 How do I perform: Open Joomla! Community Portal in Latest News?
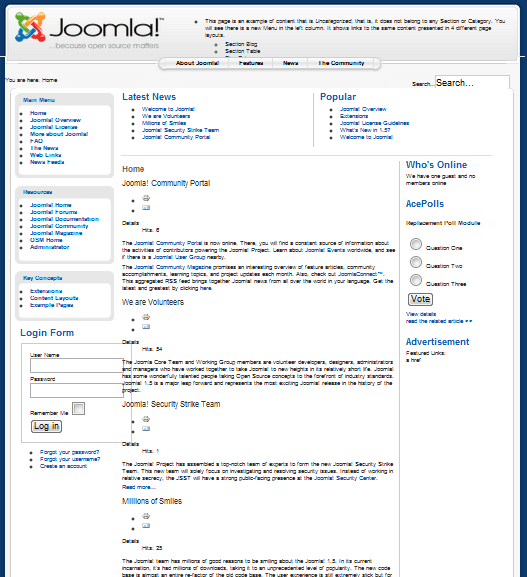[176, 137]
